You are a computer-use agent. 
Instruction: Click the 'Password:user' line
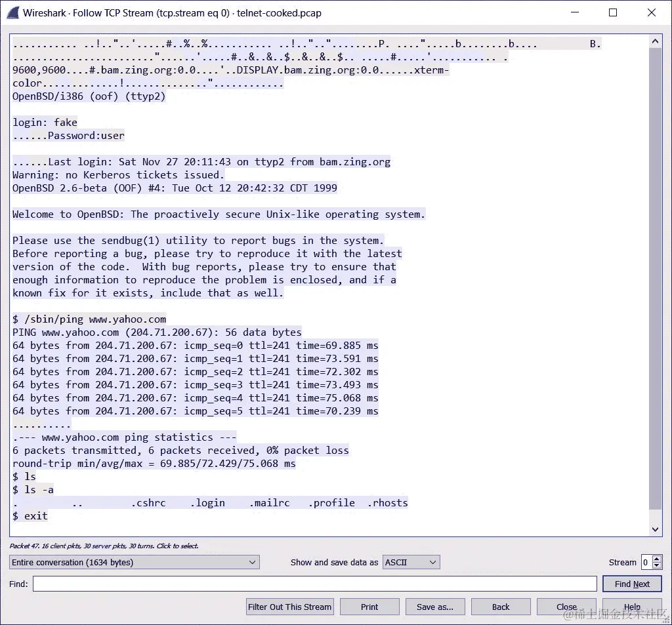point(68,136)
